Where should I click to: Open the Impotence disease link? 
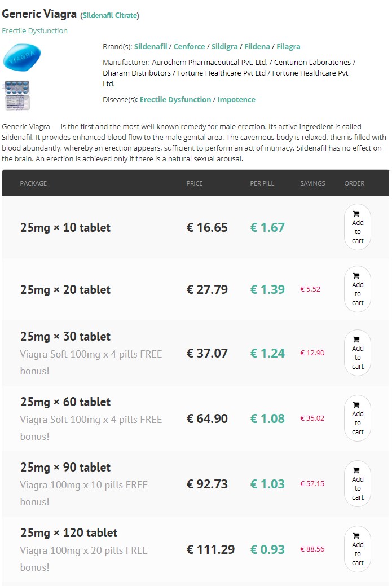coord(236,99)
